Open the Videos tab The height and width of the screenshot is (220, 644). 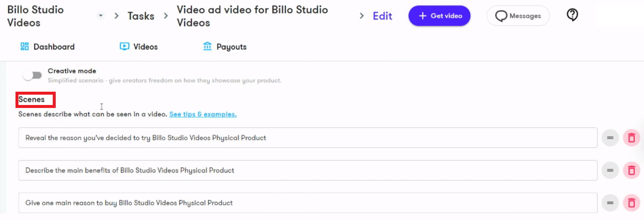[x=139, y=47]
